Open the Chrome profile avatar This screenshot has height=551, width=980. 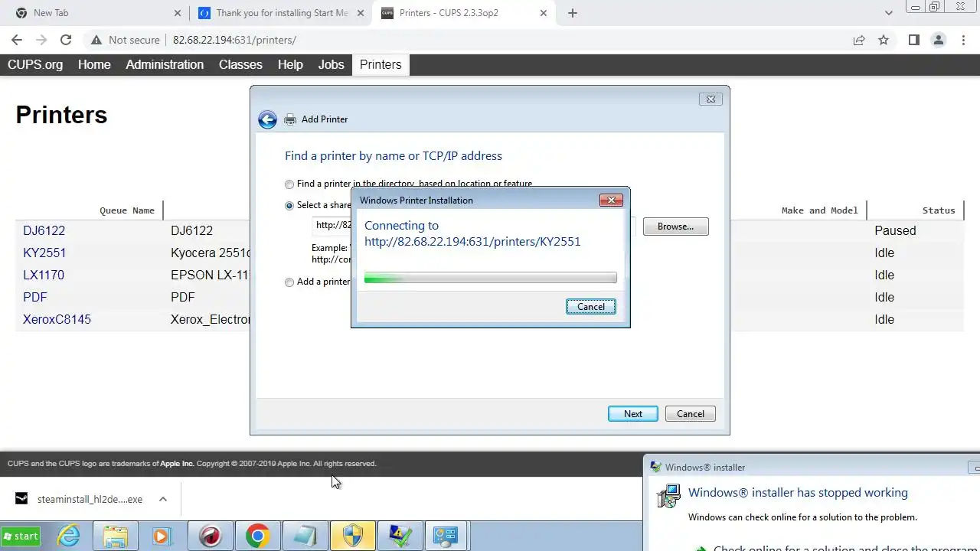[x=938, y=40]
